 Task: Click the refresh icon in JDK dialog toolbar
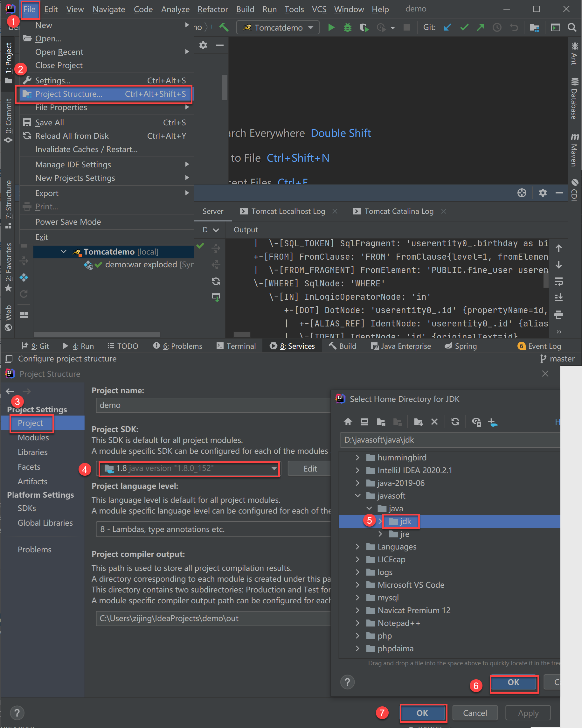(455, 422)
